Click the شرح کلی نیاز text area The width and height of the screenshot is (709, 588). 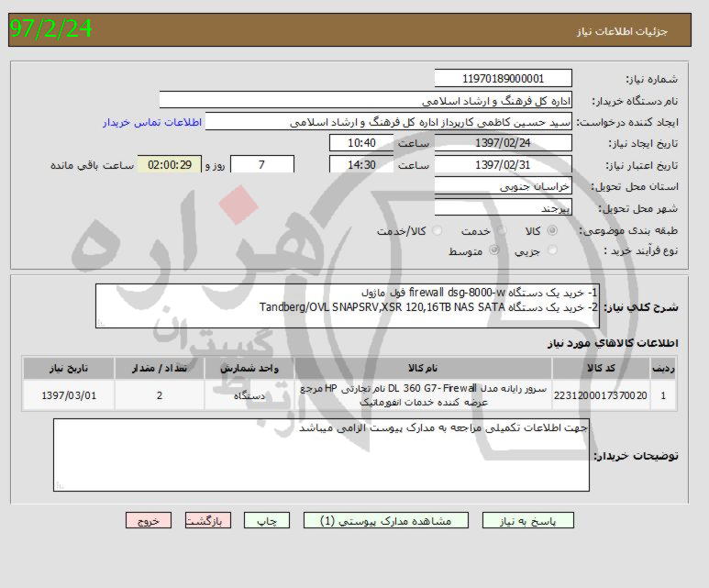[x=348, y=305]
